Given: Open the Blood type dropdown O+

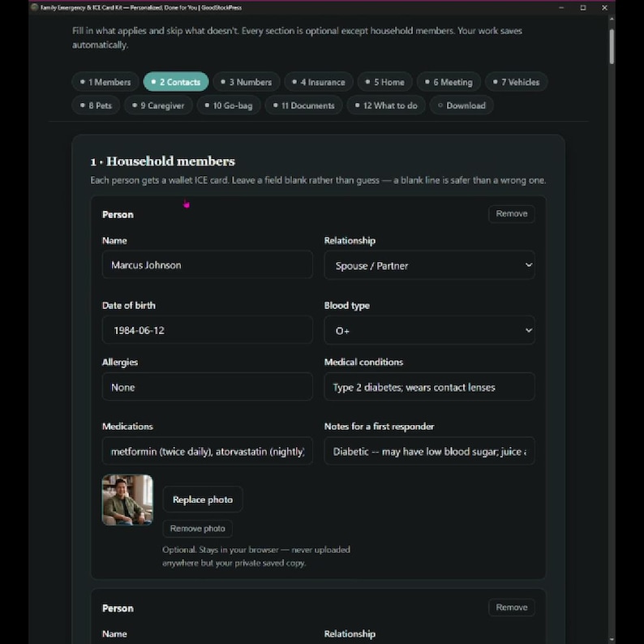Looking at the screenshot, I should tap(429, 330).
